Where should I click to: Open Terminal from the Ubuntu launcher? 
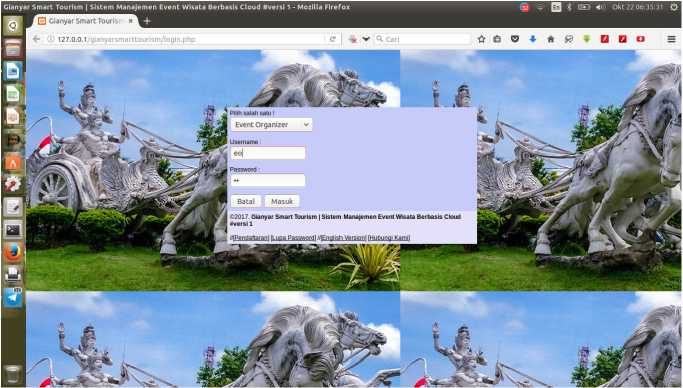click(x=13, y=229)
